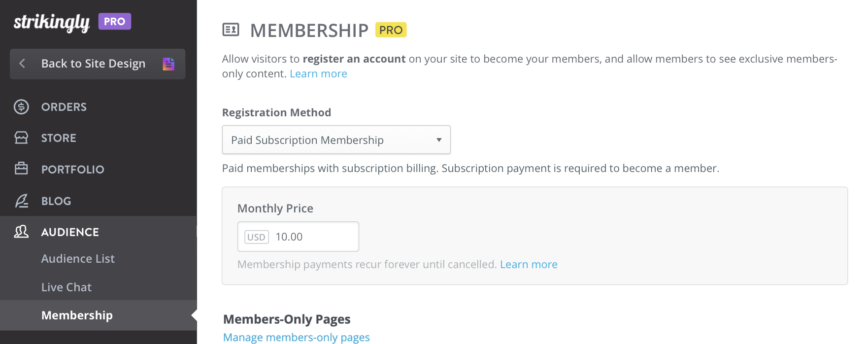Open the Registration Method dropdown
868x344 pixels.
pyautogui.click(x=336, y=140)
